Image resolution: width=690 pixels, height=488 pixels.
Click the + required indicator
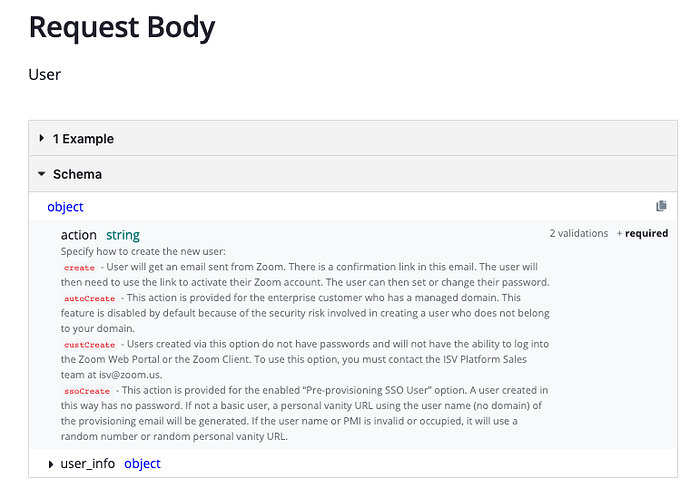pos(642,233)
